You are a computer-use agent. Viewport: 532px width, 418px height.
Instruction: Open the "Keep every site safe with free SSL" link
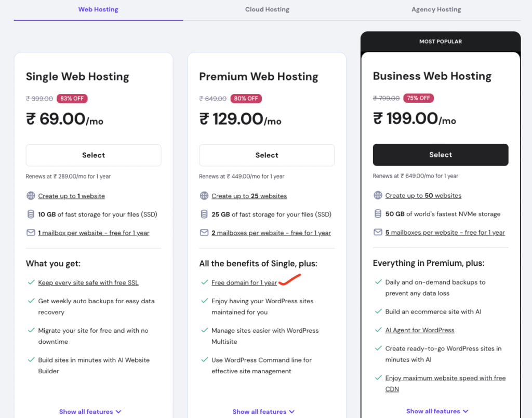88,282
